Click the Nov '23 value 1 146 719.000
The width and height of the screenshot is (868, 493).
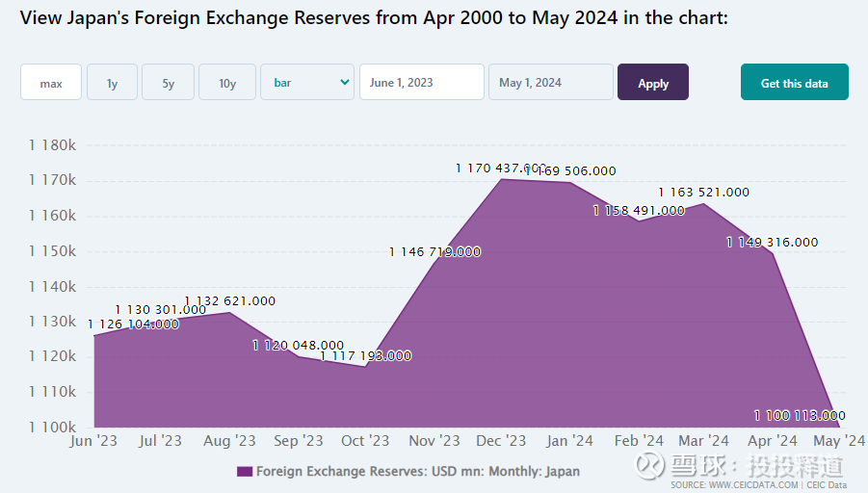(x=434, y=251)
